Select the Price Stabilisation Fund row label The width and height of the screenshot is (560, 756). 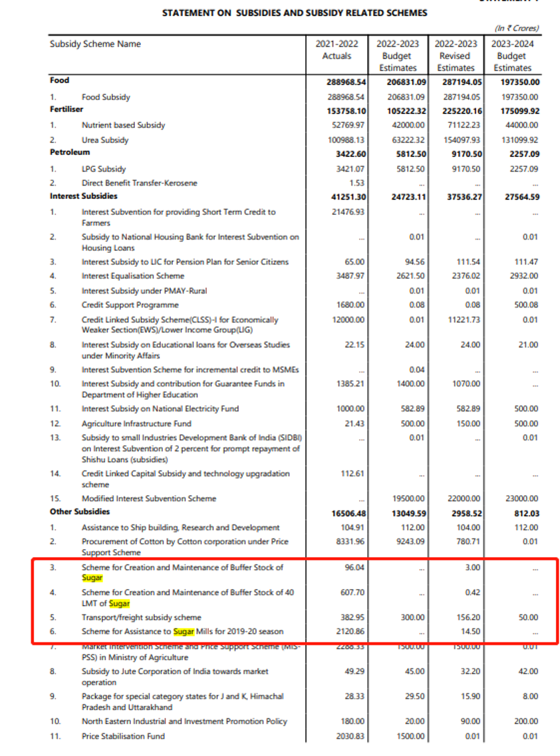point(123,736)
